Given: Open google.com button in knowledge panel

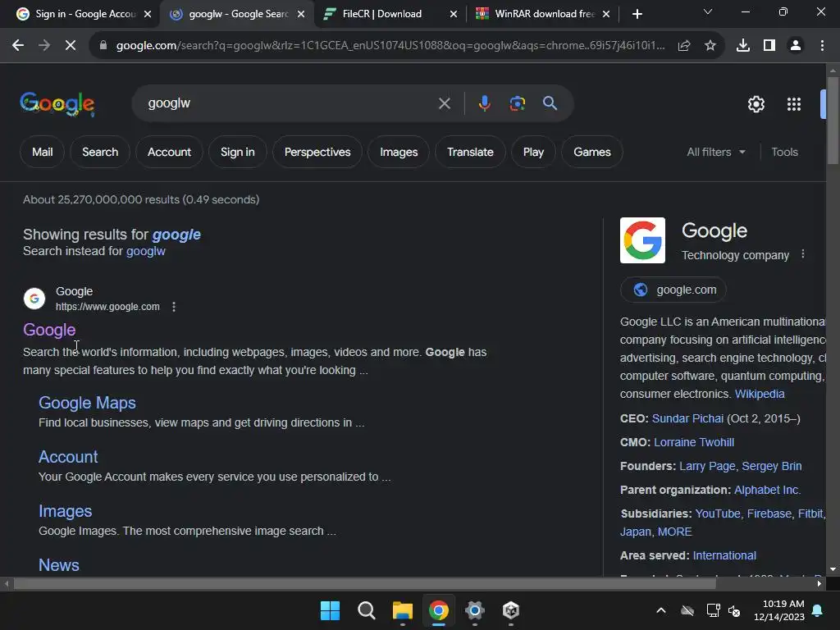Looking at the screenshot, I should [673, 290].
